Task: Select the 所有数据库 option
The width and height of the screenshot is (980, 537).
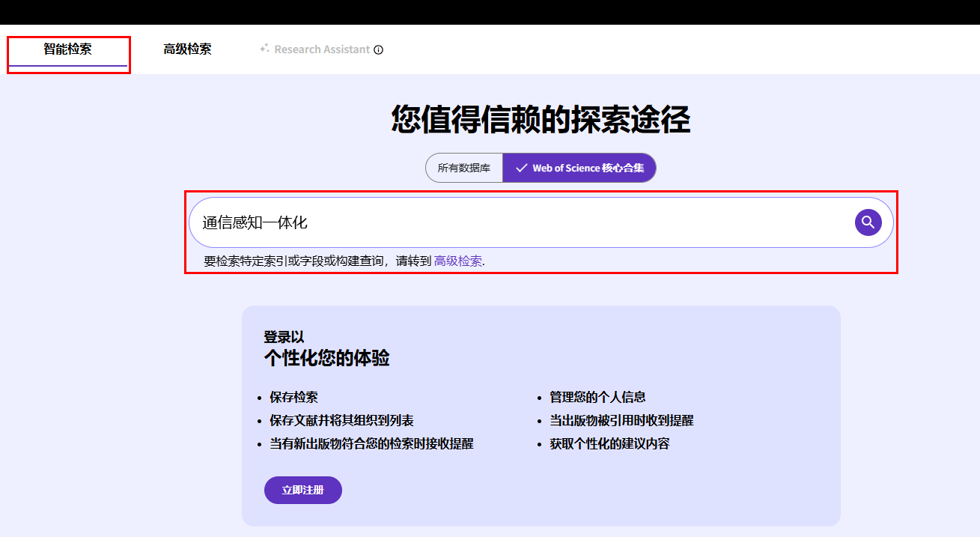Action: pyautogui.click(x=464, y=168)
